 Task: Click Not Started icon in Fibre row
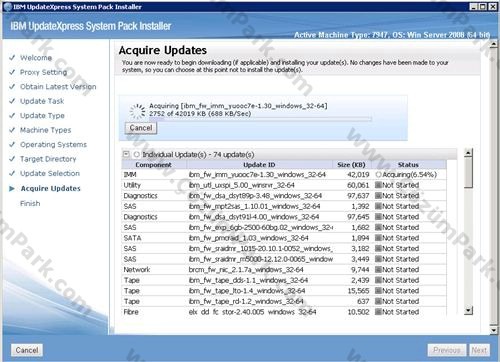tap(378, 312)
